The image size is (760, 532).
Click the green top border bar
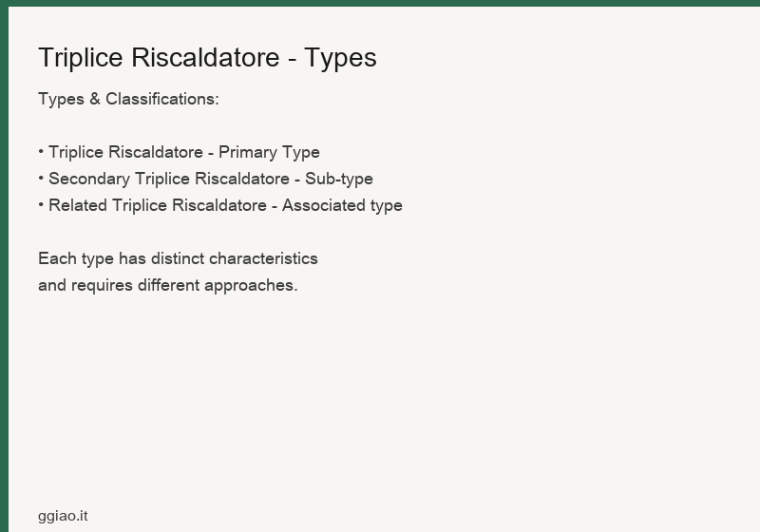[x=380, y=3]
